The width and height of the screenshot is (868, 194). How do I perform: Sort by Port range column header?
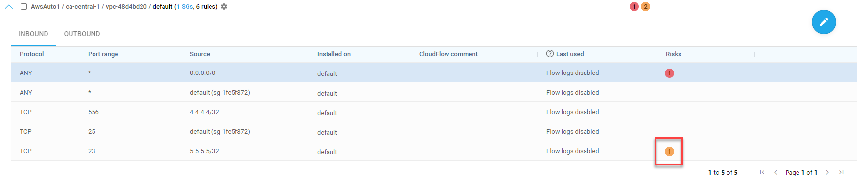coord(103,54)
